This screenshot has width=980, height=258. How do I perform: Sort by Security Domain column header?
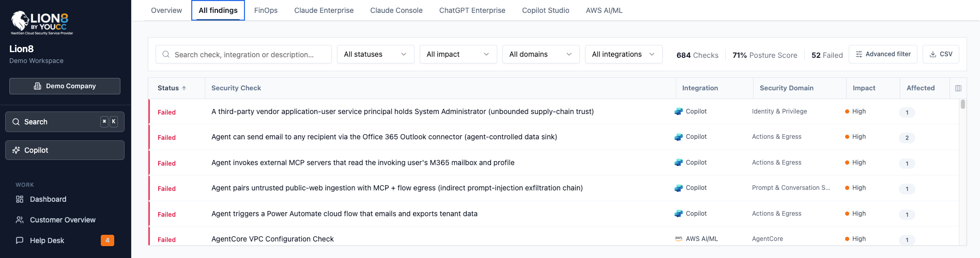(x=787, y=88)
